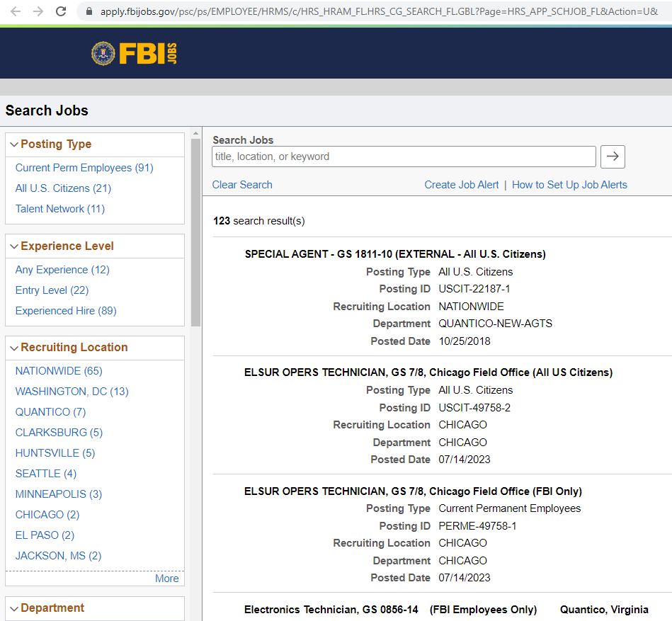Filter by Experienced Hire (89)

tap(66, 311)
